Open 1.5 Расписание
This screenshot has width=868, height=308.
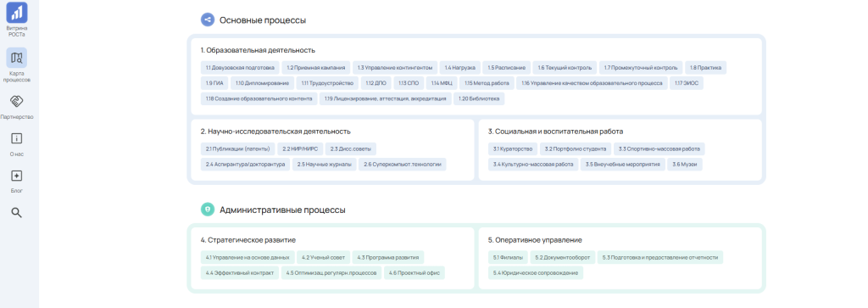click(507, 68)
